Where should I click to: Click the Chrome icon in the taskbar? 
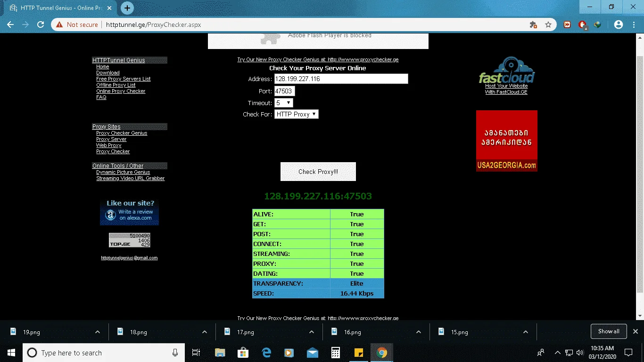(382, 353)
